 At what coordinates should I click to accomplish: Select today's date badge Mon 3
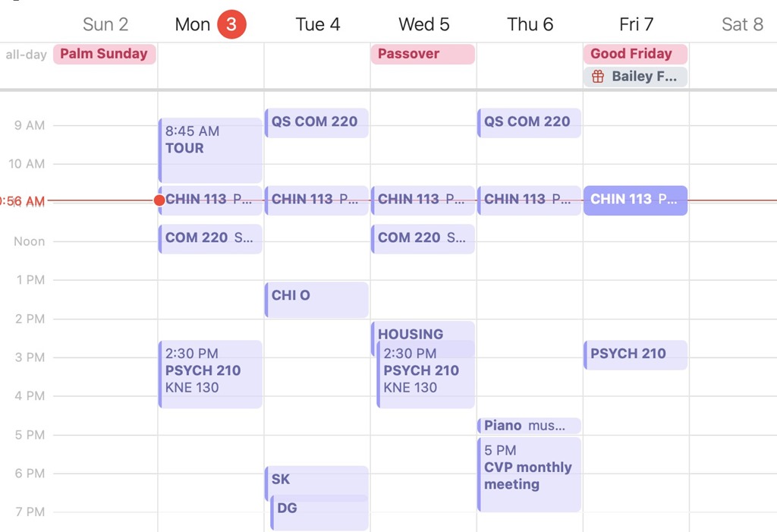pyautogui.click(x=231, y=24)
